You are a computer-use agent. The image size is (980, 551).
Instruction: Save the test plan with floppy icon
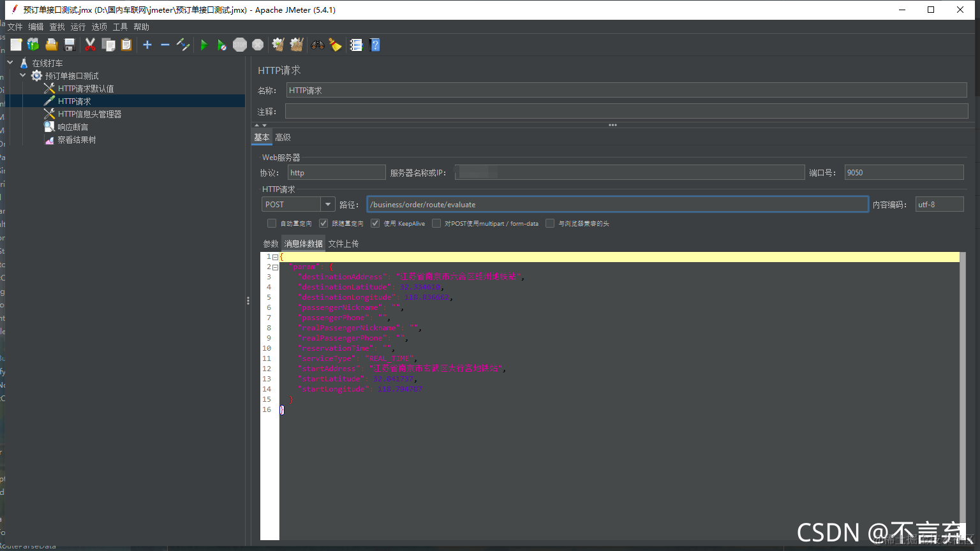click(70, 45)
